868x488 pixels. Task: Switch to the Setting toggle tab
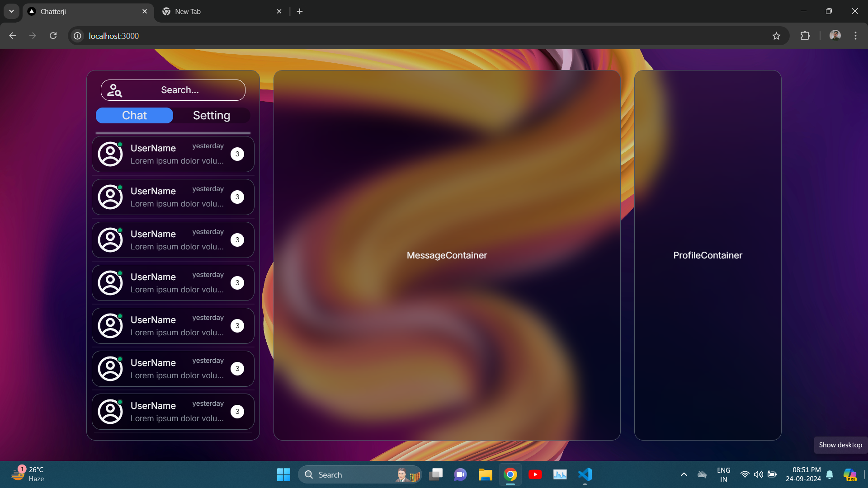point(212,116)
